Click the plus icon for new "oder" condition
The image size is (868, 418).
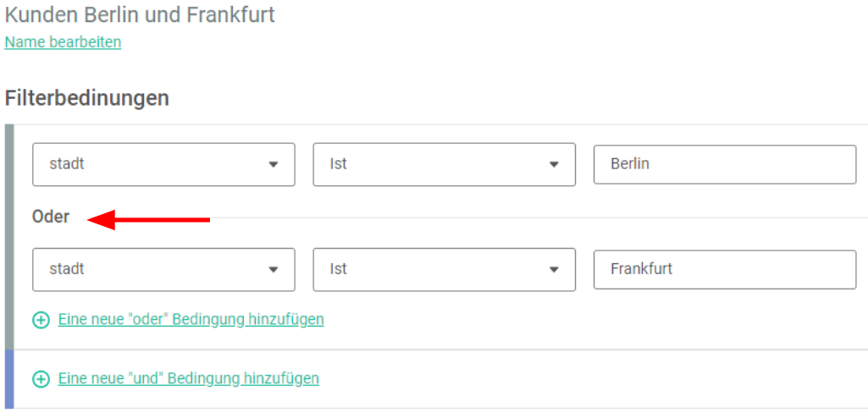click(x=41, y=320)
